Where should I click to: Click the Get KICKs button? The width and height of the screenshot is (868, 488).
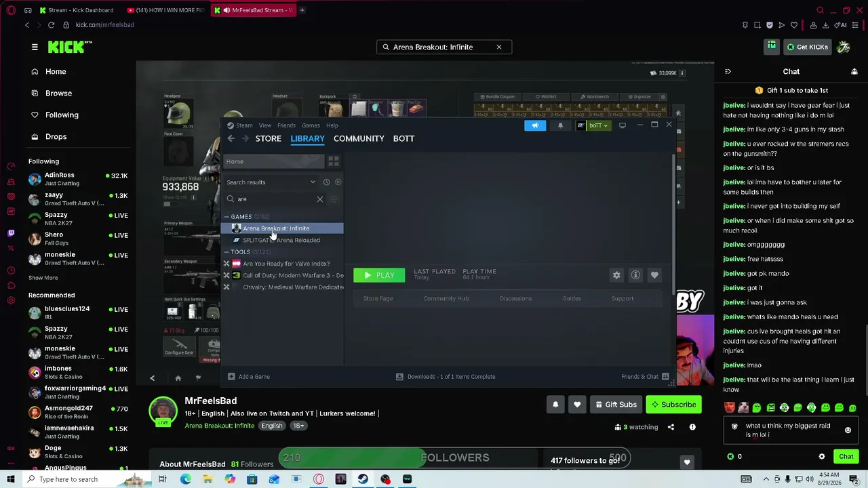pos(807,47)
